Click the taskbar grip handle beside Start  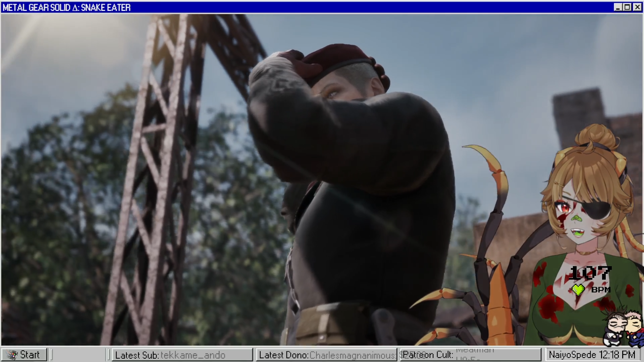click(52, 355)
